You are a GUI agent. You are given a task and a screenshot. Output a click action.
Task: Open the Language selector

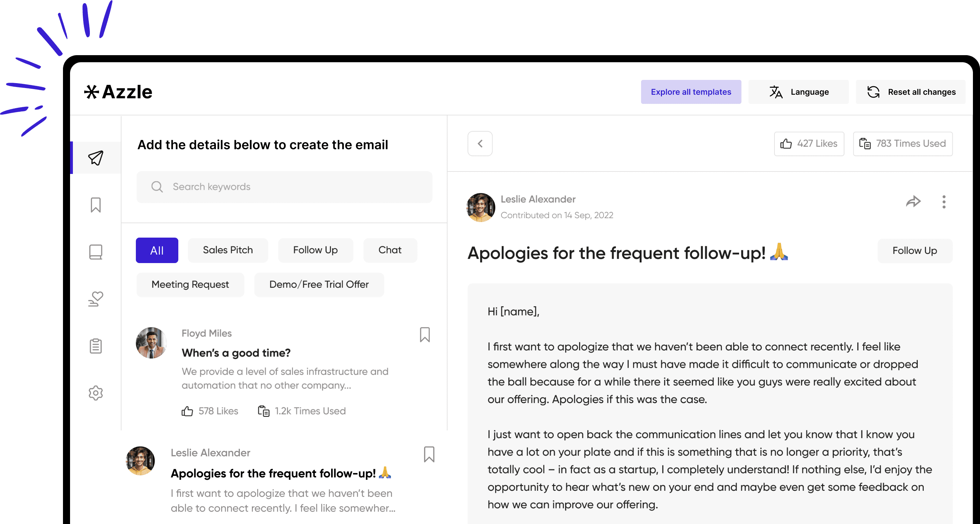[799, 92]
